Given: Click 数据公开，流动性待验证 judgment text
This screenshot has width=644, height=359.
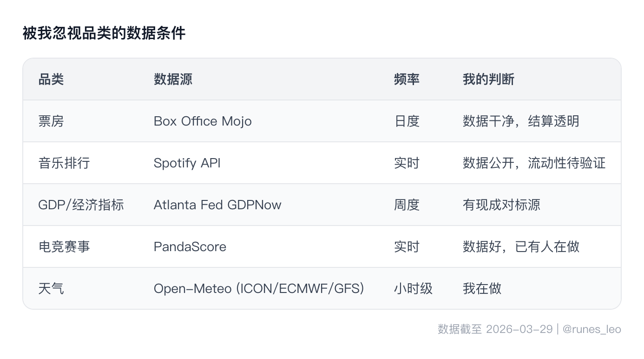Looking at the screenshot, I should (534, 163).
